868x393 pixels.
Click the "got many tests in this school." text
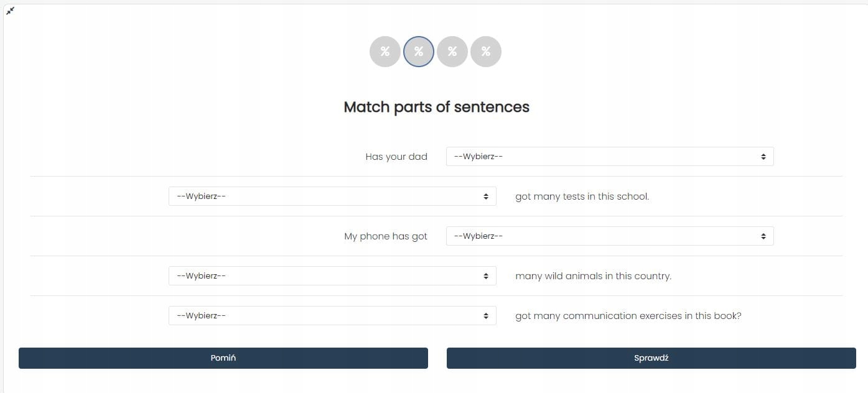[582, 196]
